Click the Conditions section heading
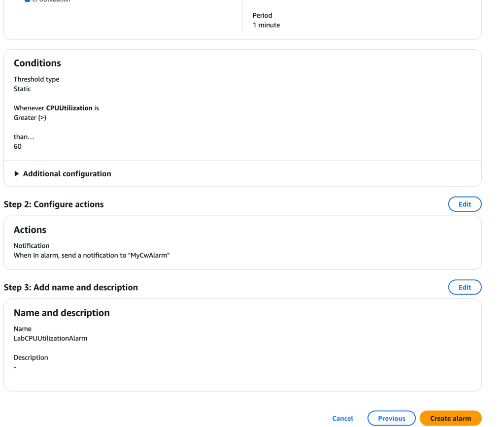504x427 pixels. coord(37,63)
